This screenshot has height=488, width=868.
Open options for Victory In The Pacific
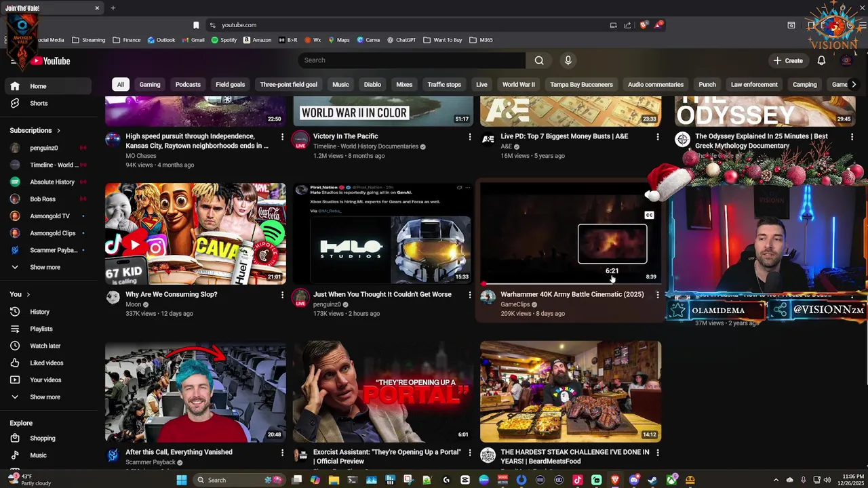[x=469, y=136]
